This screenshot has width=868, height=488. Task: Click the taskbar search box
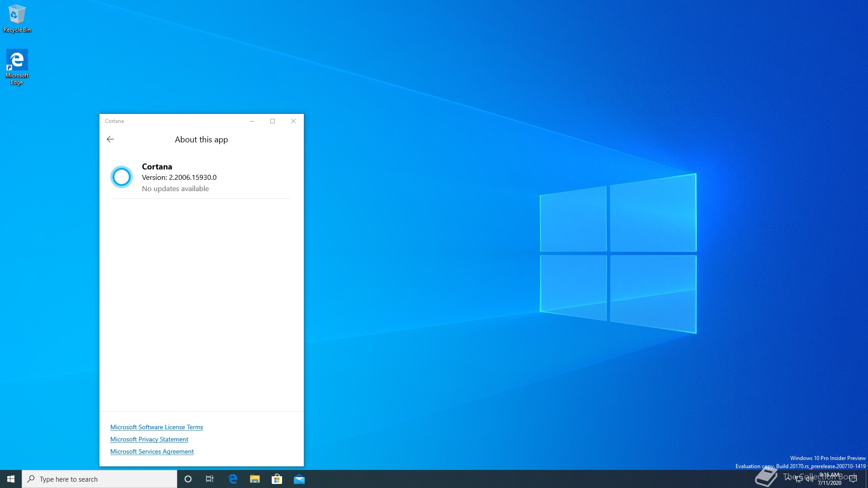click(99, 479)
